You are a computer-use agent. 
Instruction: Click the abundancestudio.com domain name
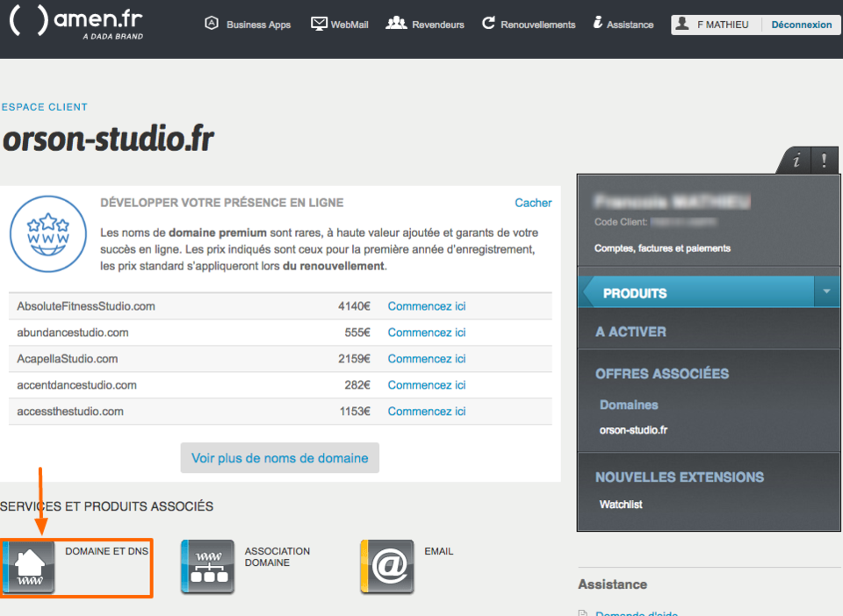73,333
